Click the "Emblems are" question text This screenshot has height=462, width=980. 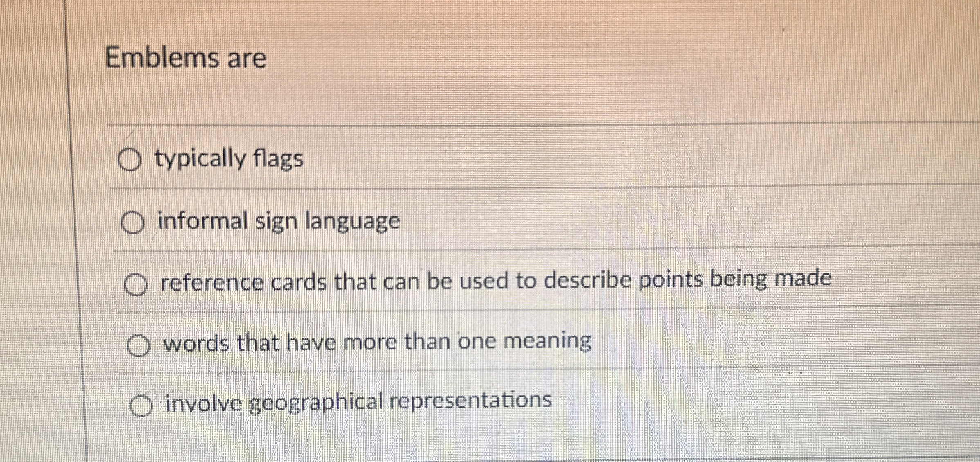(185, 58)
